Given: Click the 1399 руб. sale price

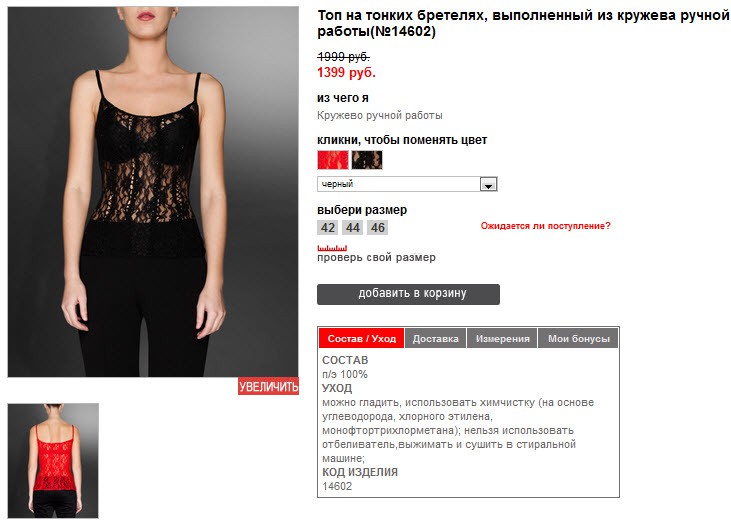Looking at the screenshot, I should click(346, 73).
